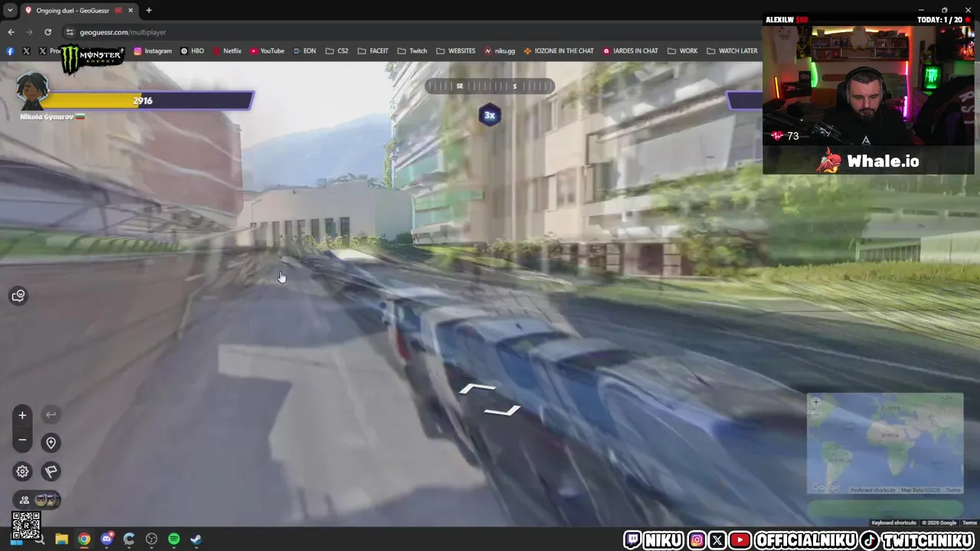Open the IOZONE IN THE CHAT bookmark

pos(558,51)
